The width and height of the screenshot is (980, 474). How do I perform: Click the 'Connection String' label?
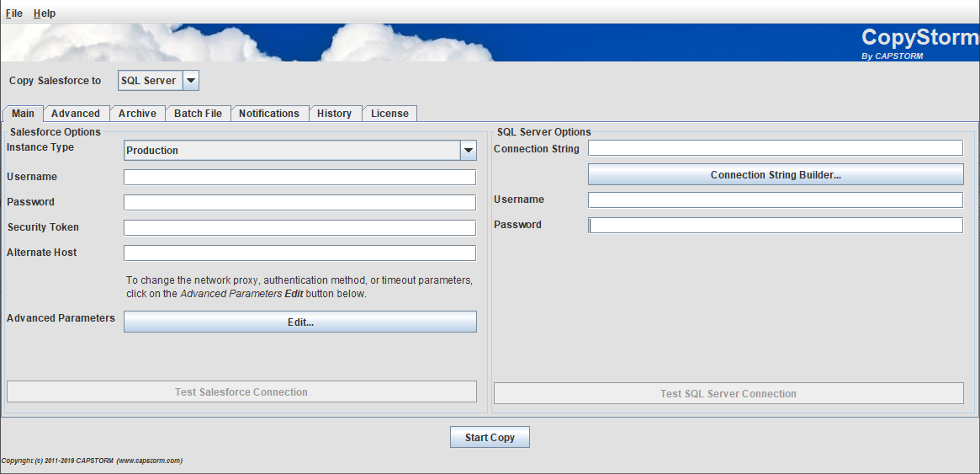point(536,149)
